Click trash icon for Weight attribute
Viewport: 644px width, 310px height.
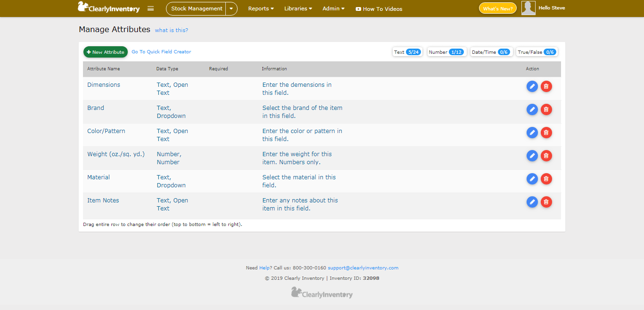point(546,156)
